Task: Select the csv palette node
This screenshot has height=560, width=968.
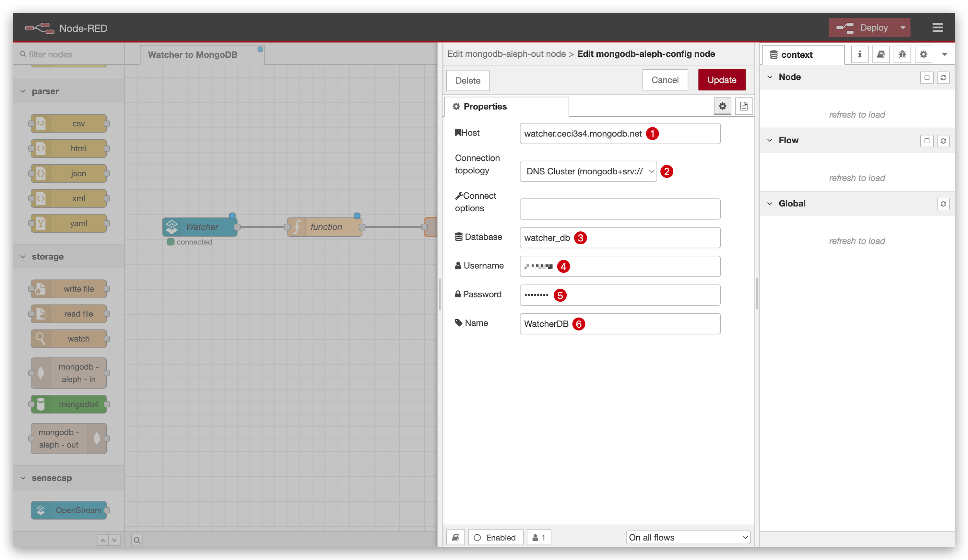Action: tap(69, 124)
